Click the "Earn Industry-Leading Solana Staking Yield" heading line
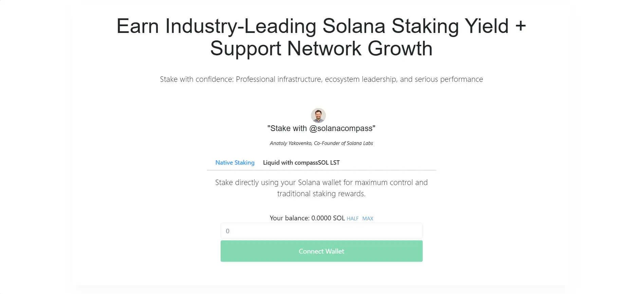This screenshot has width=644, height=294. pyautogui.click(x=321, y=26)
